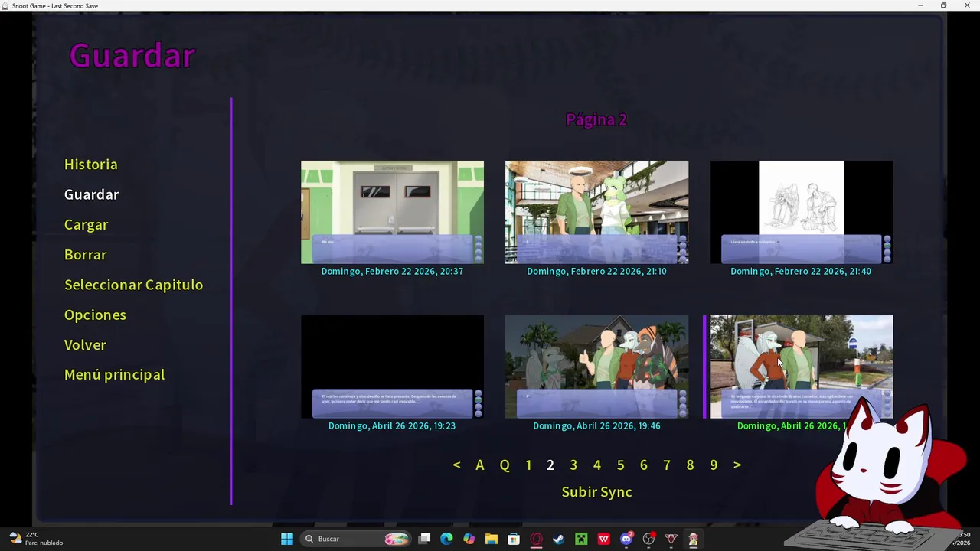
Task: Click the Snoot Game window title icon
Action: point(5,5)
